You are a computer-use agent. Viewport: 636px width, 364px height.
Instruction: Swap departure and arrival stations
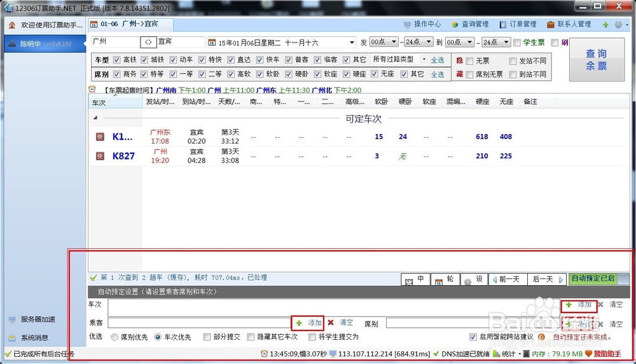click(x=148, y=42)
